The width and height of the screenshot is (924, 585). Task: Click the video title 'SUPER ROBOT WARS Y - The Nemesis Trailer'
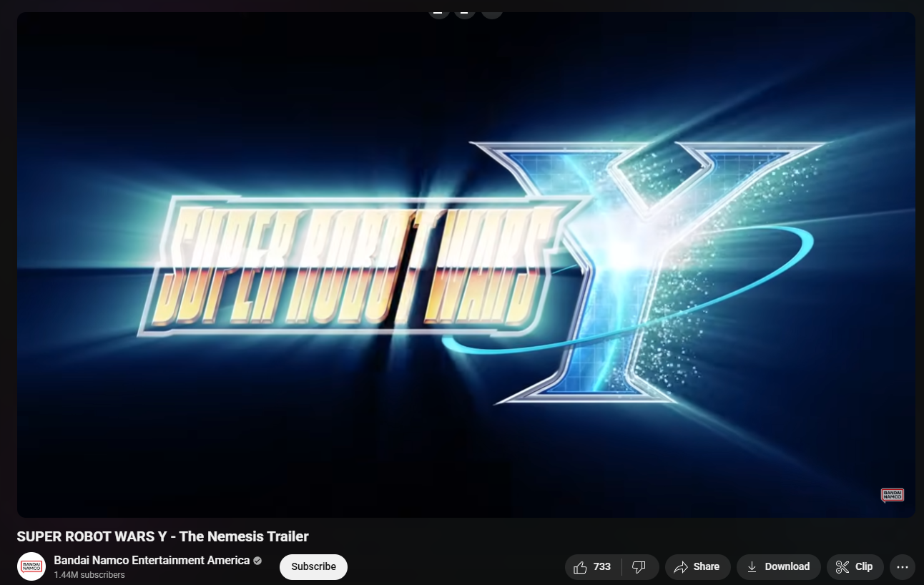click(x=163, y=536)
